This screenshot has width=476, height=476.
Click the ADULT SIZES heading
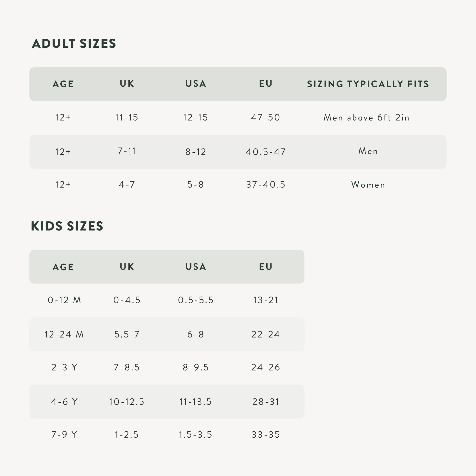tap(74, 44)
